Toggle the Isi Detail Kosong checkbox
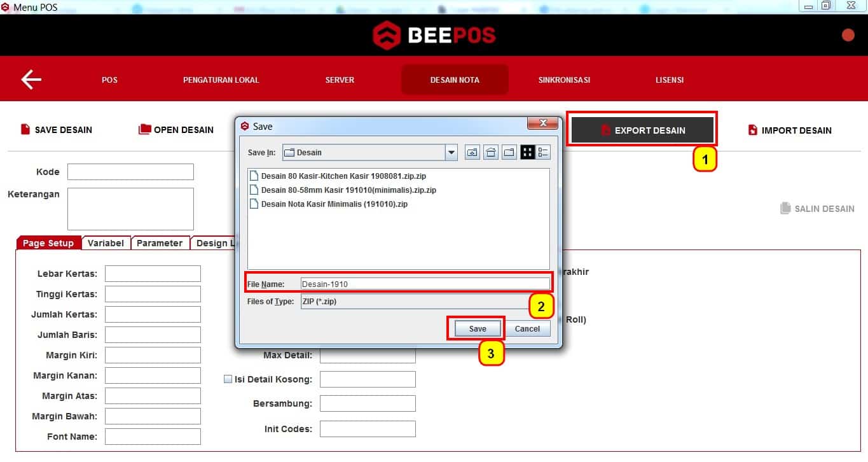Viewport: 868px width, 462px height. point(228,379)
